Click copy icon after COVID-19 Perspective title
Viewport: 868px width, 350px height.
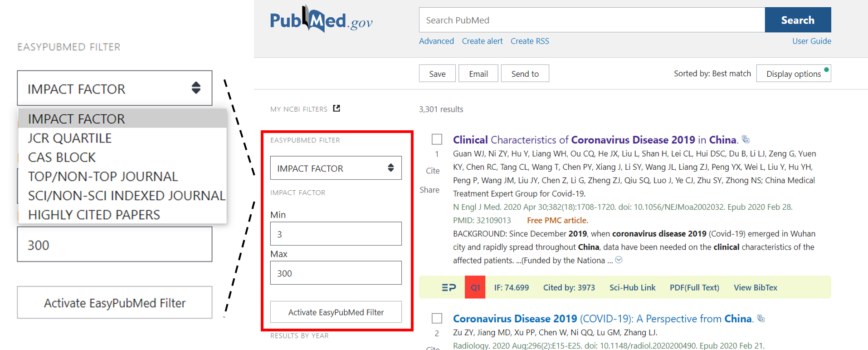coord(761,318)
